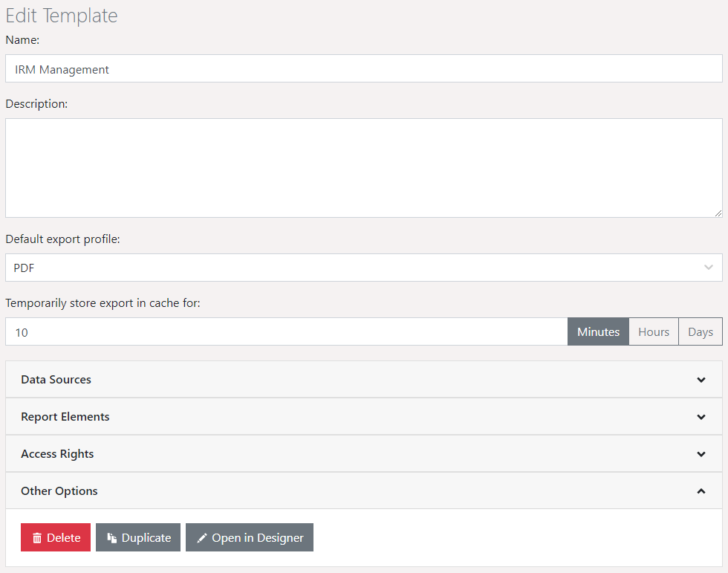
Task: Open the Default export profile dropdown
Action: 364,268
